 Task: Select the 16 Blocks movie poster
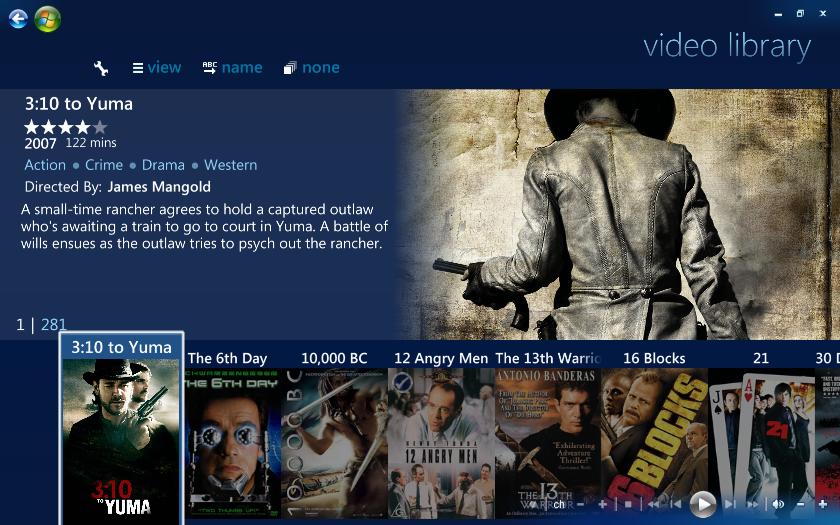pyautogui.click(x=654, y=442)
